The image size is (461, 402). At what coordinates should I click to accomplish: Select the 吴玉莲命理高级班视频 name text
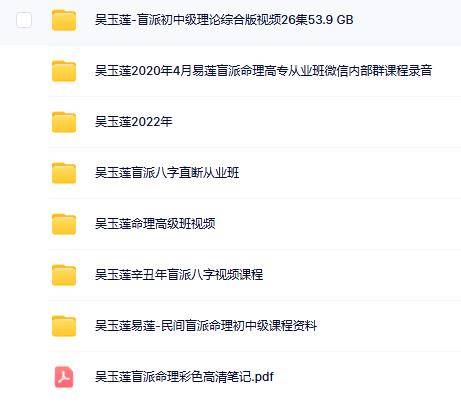pos(155,224)
